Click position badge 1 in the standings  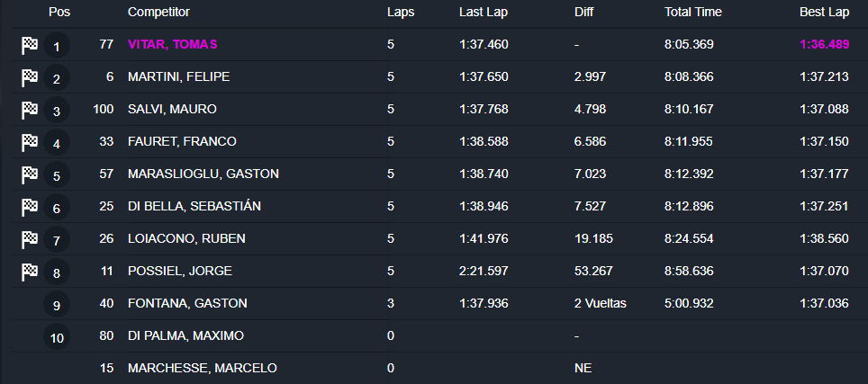56,46
